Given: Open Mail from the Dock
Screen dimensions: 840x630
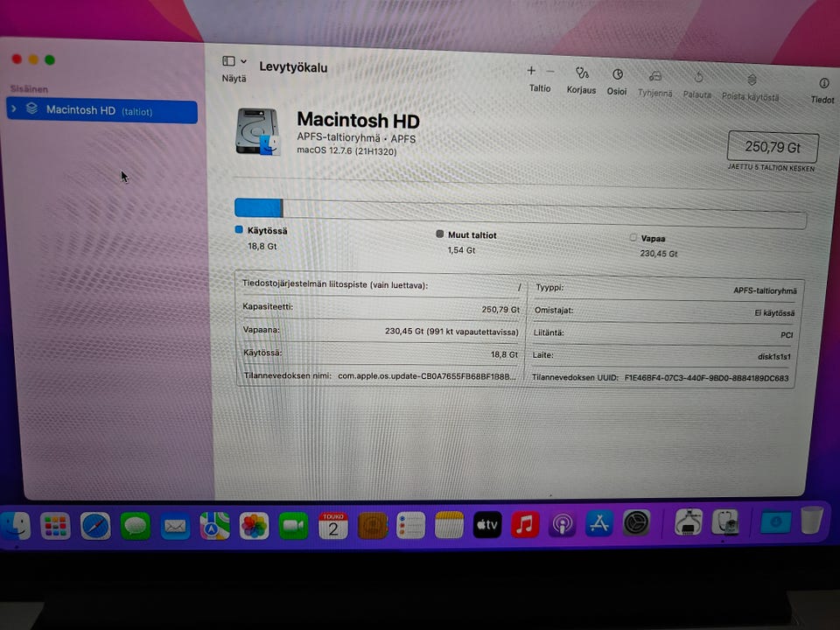Looking at the screenshot, I should point(175,527).
